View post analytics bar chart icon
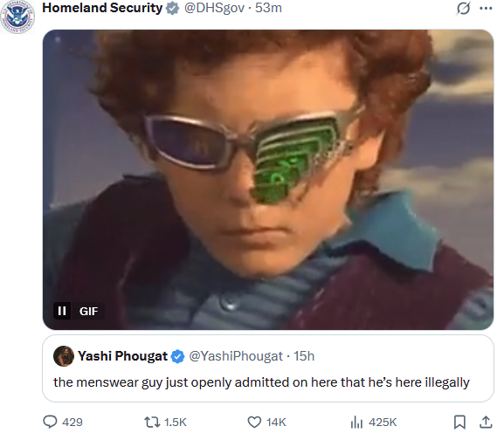This screenshot has width=504, height=440. pos(356,422)
